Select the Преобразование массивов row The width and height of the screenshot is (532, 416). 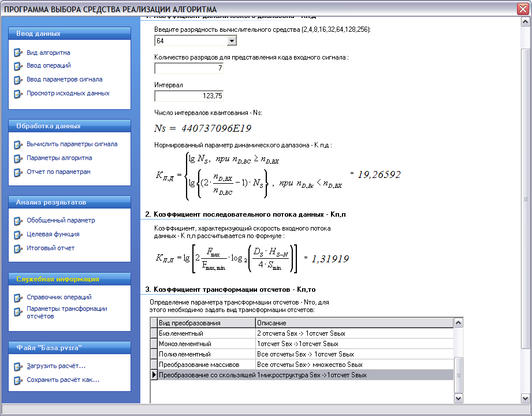coord(302,365)
